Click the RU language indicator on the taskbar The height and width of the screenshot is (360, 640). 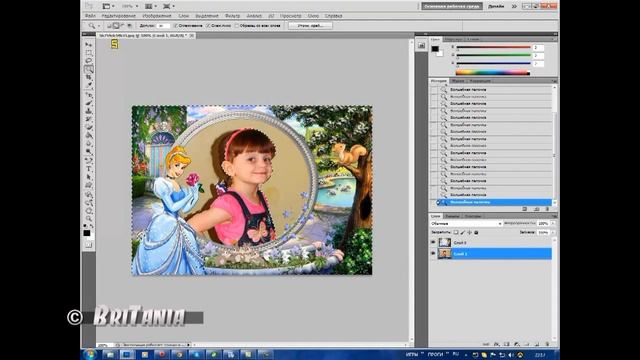[456, 354]
